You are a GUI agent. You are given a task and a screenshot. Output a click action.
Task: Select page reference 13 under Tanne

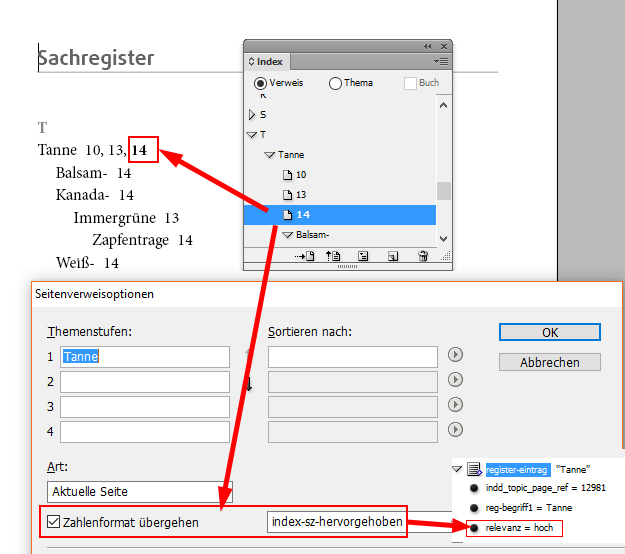tap(300, 194)
